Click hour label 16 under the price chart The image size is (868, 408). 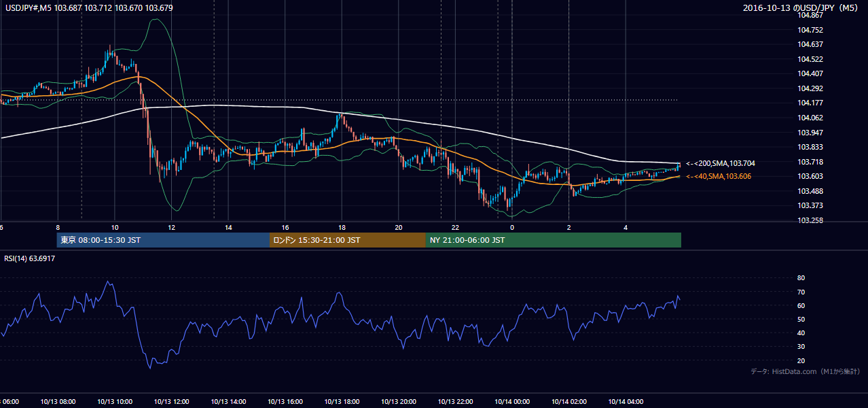coord(285,227)
